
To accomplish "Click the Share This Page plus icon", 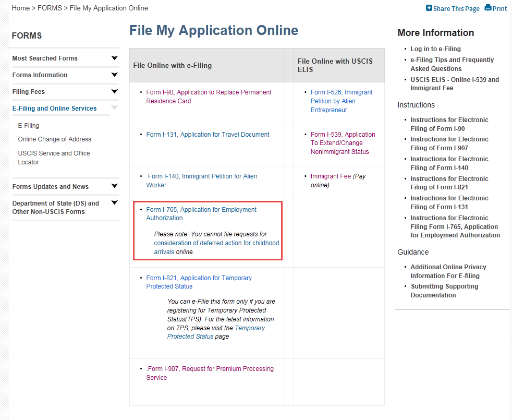I will click(x=429, y=8).
